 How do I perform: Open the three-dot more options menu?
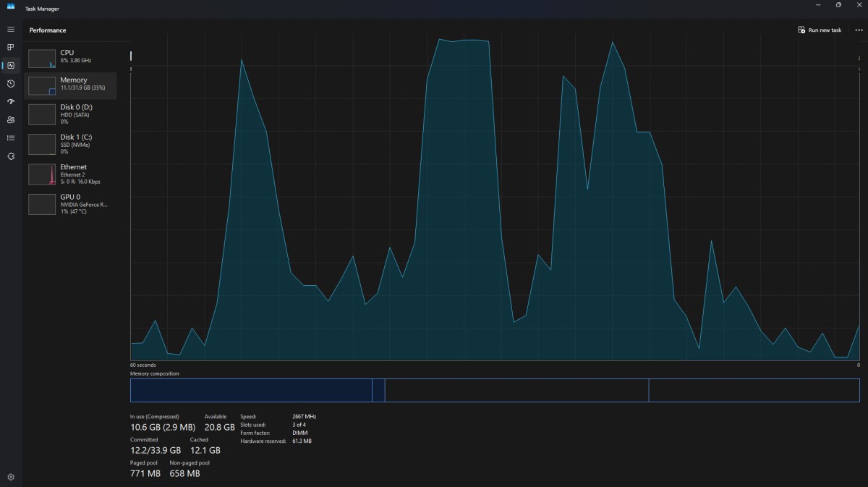click(859, 30)
